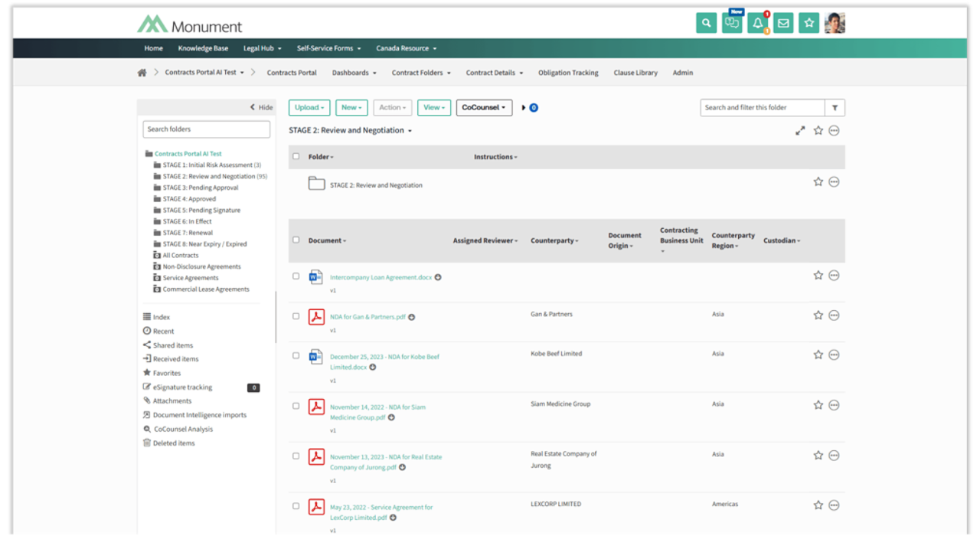Click the Search folders input field

click(206, 129)
